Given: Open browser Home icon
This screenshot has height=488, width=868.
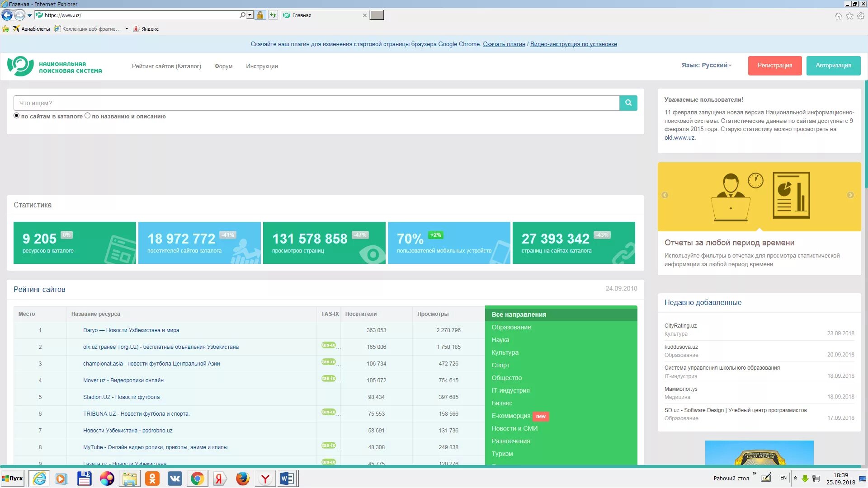Looking at the screenshot, I should tap(838, 16).
